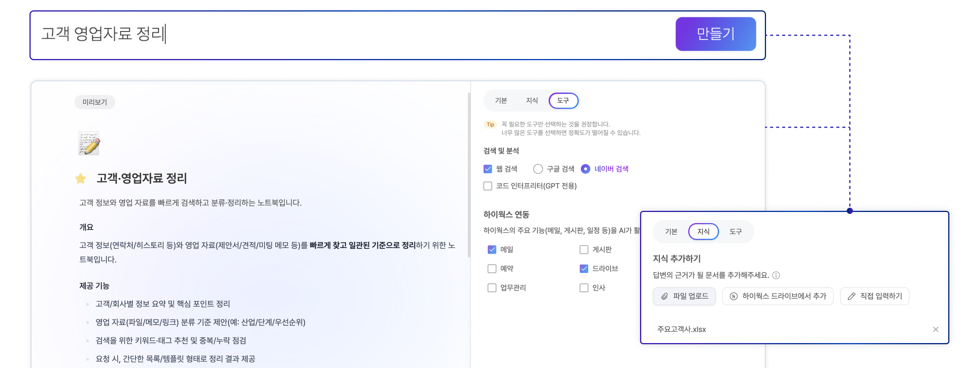
Task: Click 하이웍스 드라이브에서 추가 button
Action: point(777,296)
